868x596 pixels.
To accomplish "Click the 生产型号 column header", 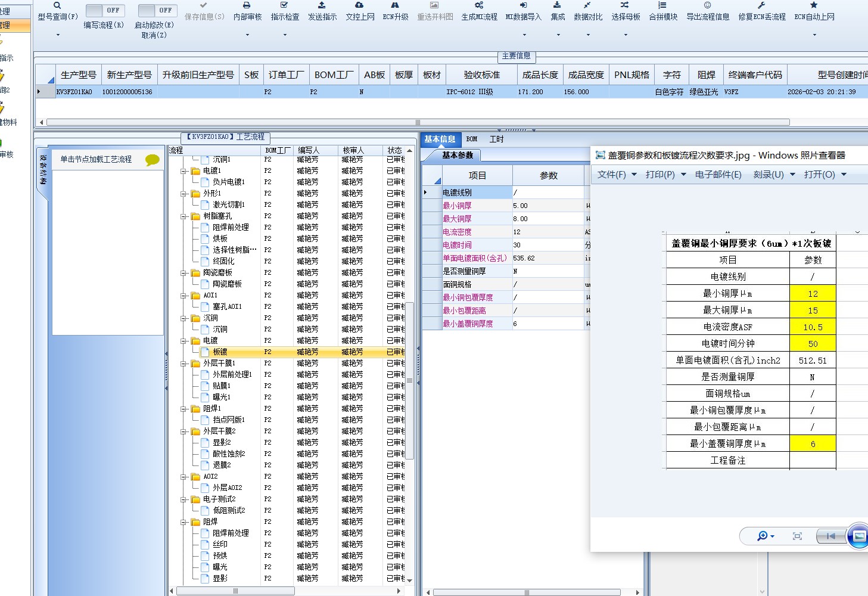I will point(79,75).
